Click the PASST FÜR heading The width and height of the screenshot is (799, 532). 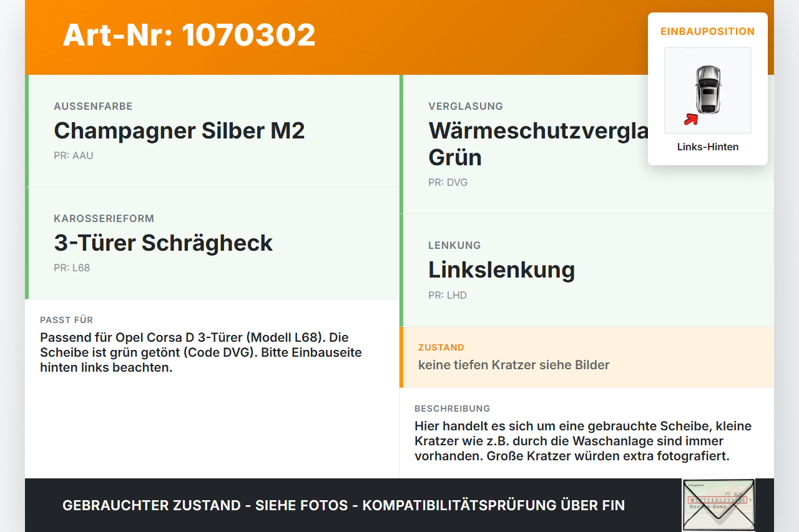point(66,320)
